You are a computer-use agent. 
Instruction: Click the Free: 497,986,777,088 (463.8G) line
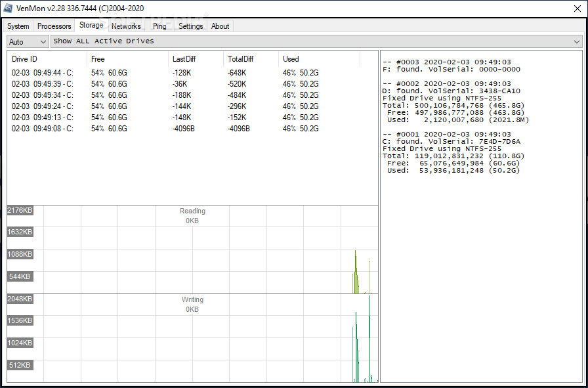coord(456,112)
